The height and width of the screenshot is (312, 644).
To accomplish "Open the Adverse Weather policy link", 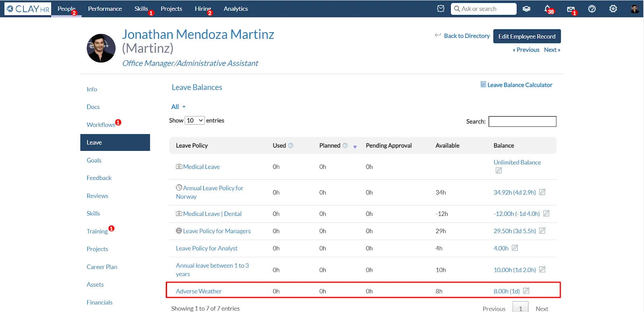I will pos(199,291).
